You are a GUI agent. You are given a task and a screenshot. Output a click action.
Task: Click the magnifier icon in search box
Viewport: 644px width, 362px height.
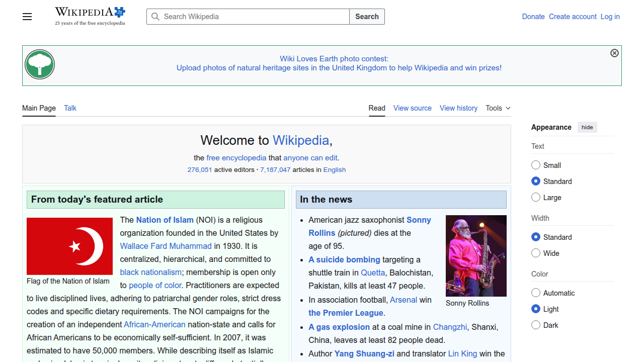coord(155,17)
